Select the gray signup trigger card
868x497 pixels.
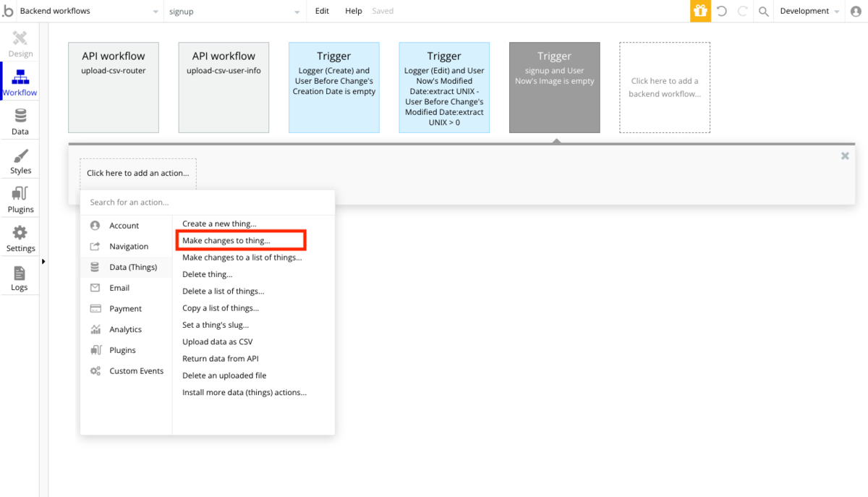point(555,88)
